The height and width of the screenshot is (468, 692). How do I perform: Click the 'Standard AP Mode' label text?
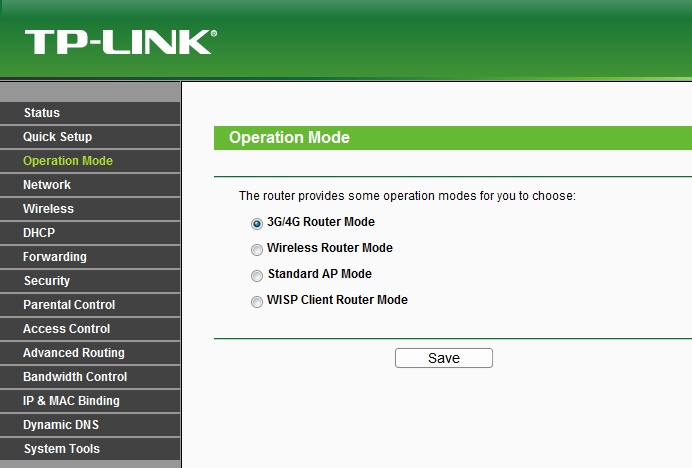pos(320,274)
